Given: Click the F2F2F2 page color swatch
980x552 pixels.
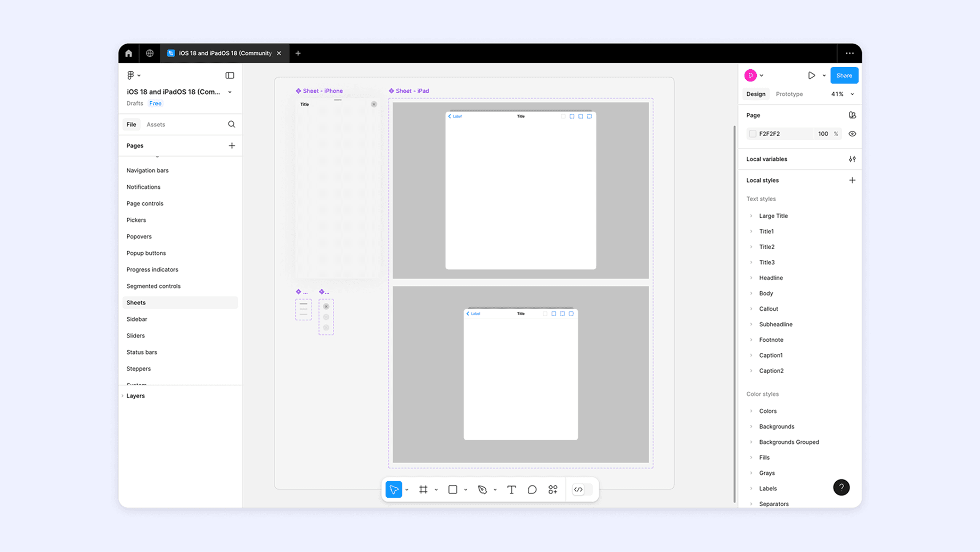Looking at the screenshot, I should (753, 134).
